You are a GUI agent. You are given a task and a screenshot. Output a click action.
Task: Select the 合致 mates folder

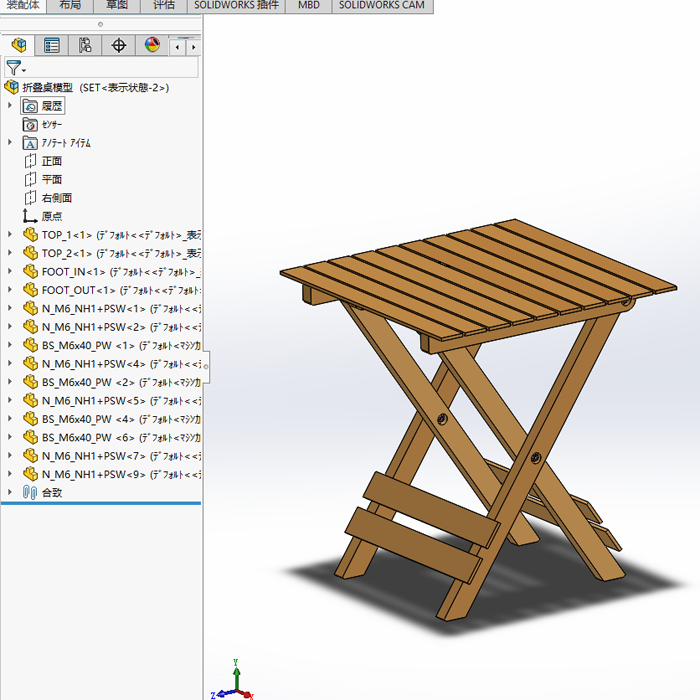tap(42, 492)
